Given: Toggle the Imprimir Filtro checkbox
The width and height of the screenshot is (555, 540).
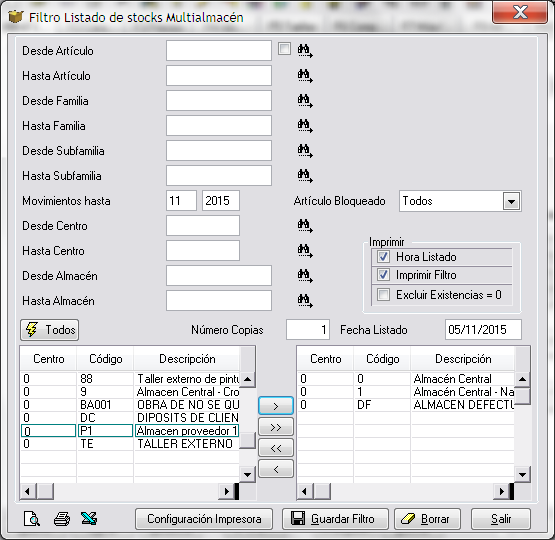Looking at the screenshot, I should pyautogui.click(x=383, y=275).
